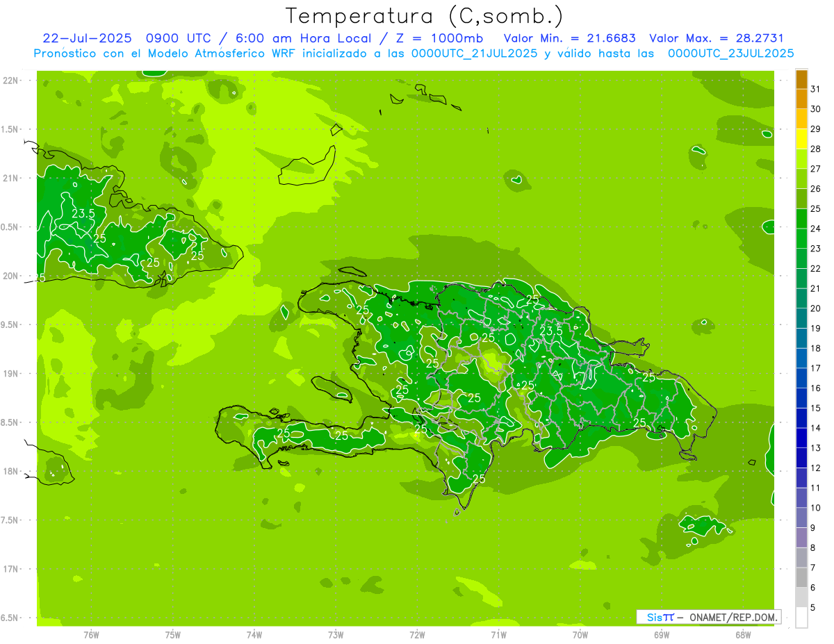Image resolution: width=834 pixels, height=644 pixels.
Task: Click the initialization time "0000UTC_21JUL2025"
Action: [x=475, y=53]
